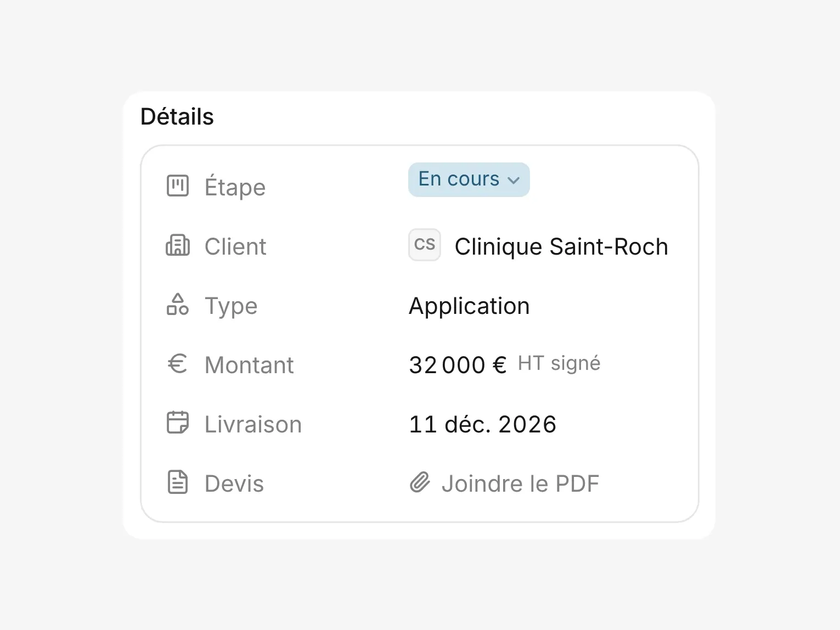The image size is (840, 630).
Task: Click the paperclip attachment icon
Action: pos(420,482)
